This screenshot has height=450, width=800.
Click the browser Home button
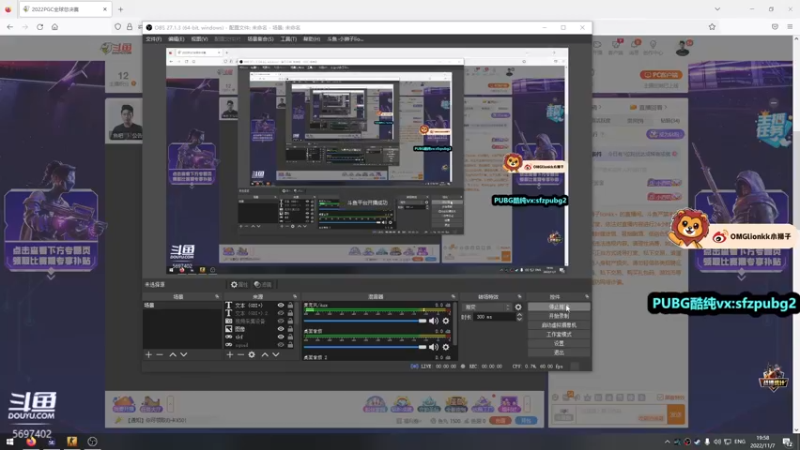(x=55, y=27)
